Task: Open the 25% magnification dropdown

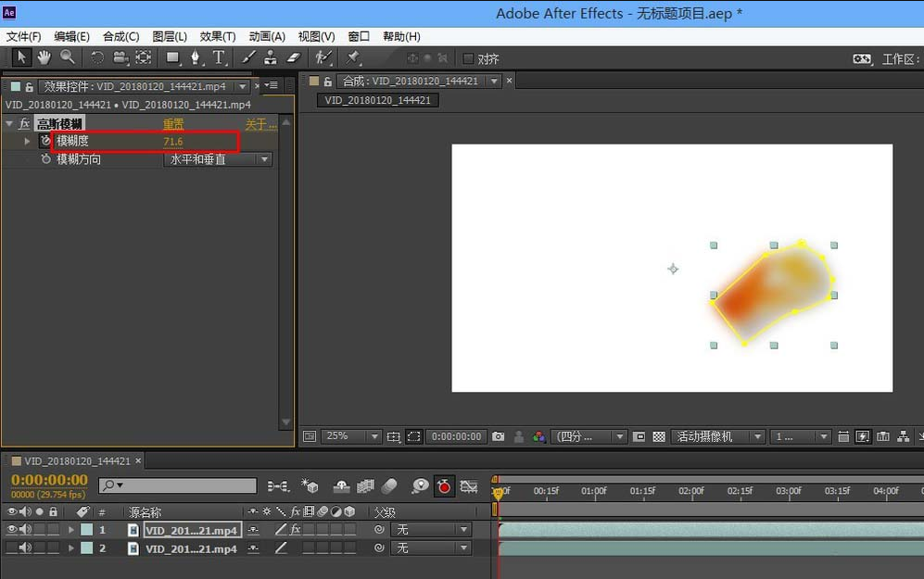Action: pos(351,436)
